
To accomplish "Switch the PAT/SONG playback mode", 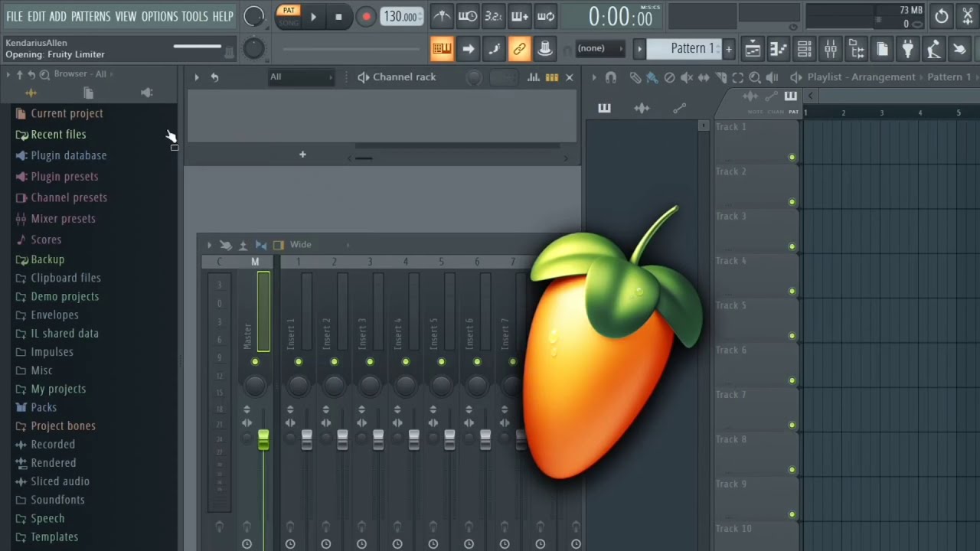I will (289, 16).
